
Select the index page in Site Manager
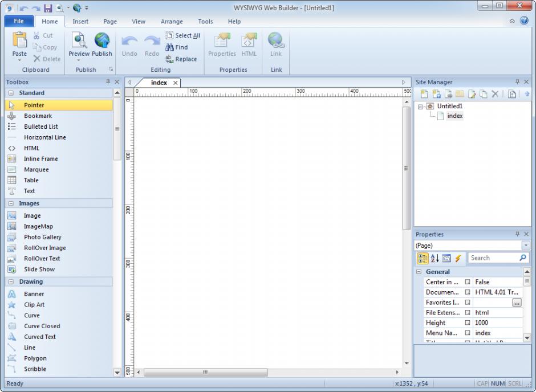coord(454,116)
